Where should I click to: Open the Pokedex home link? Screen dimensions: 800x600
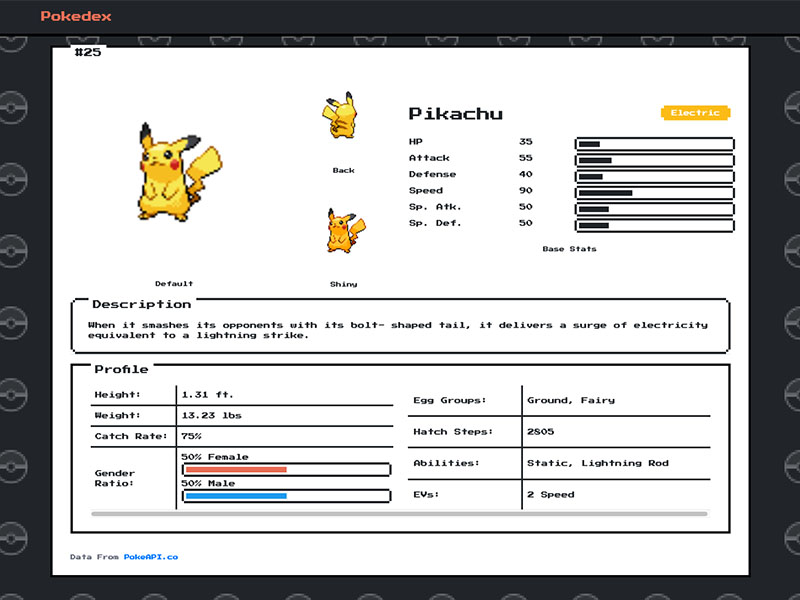76,16
